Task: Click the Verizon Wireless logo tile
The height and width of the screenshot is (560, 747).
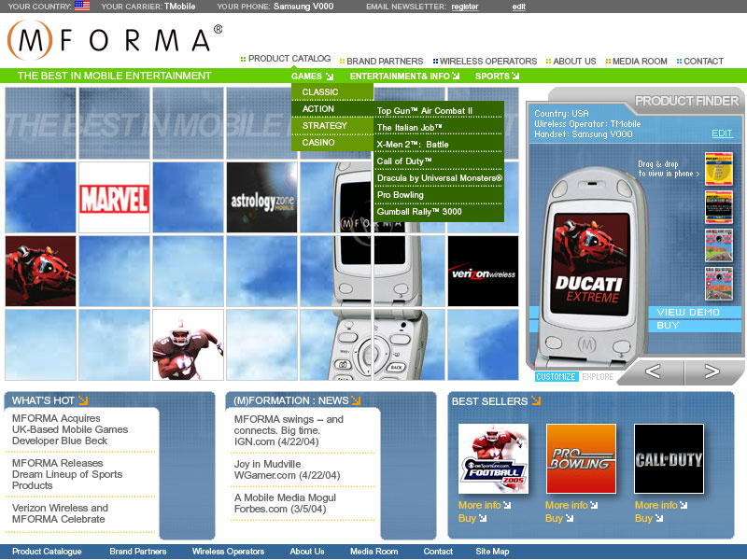Action: [x=483, y=272]
